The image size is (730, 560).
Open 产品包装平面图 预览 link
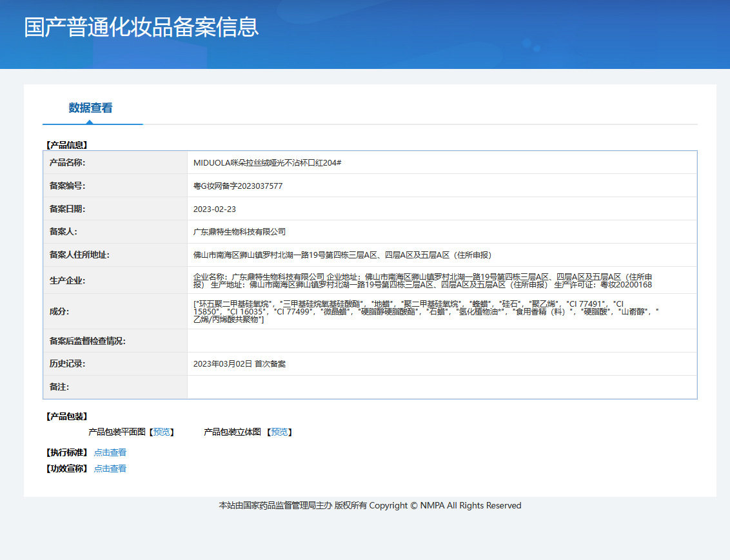pyautogui.click(x=162, y=432)
